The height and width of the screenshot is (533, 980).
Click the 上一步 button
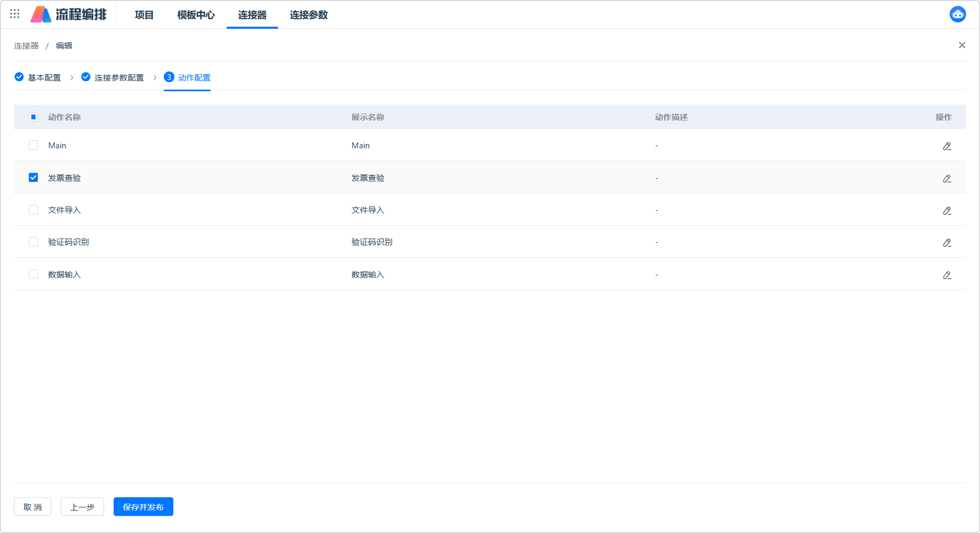click(x=82, y=507)
